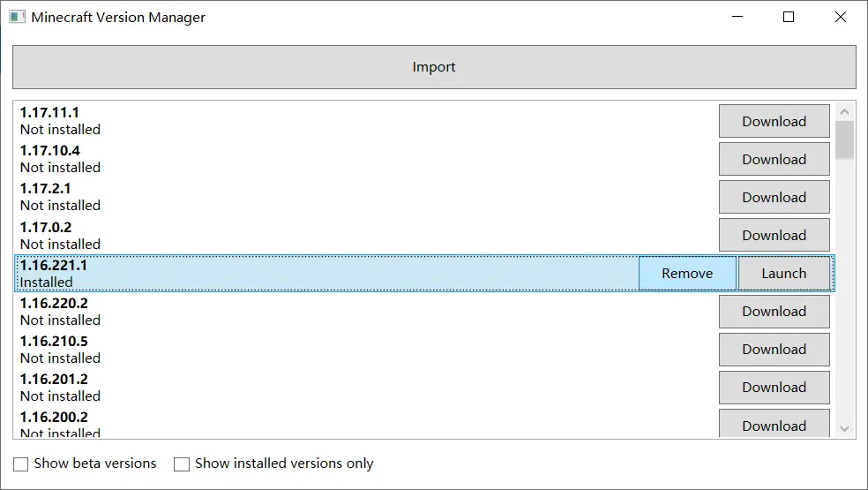Screen dimensions: 868x490
Task: Click the Import button
Action: 434,67
